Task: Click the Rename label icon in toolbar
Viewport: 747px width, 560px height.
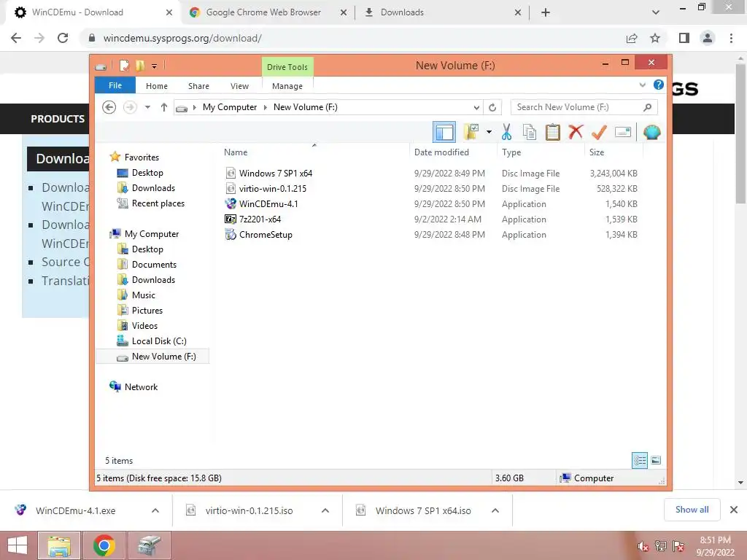Action: click(x=623, y=132)
